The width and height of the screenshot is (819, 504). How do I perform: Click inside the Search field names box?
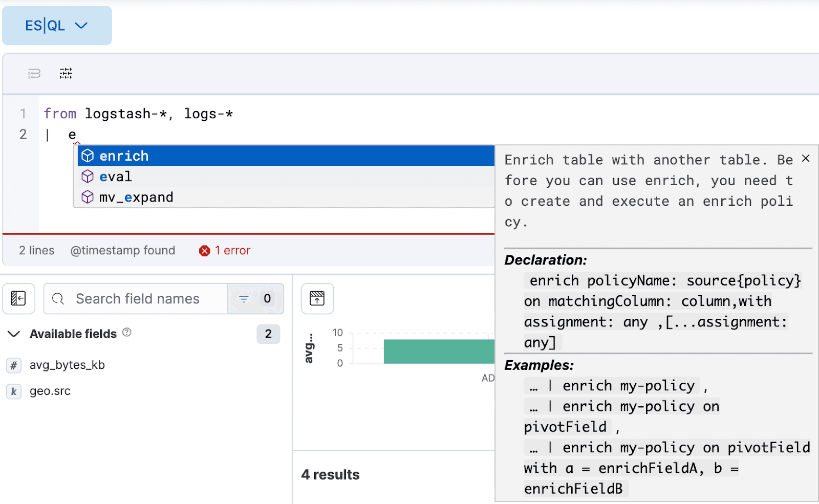click(x=143, y=298)
